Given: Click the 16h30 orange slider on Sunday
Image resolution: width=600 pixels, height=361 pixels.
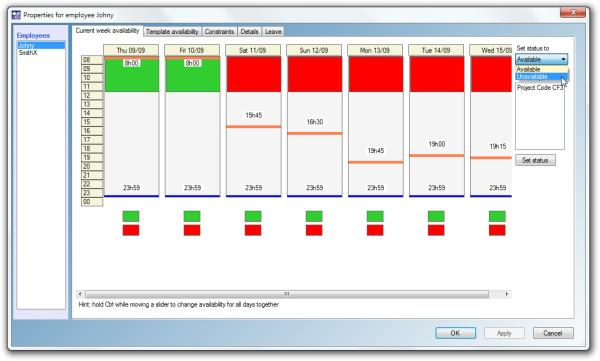Looking at the screenshot, I should pyautogui.click(x=315, y=133).
